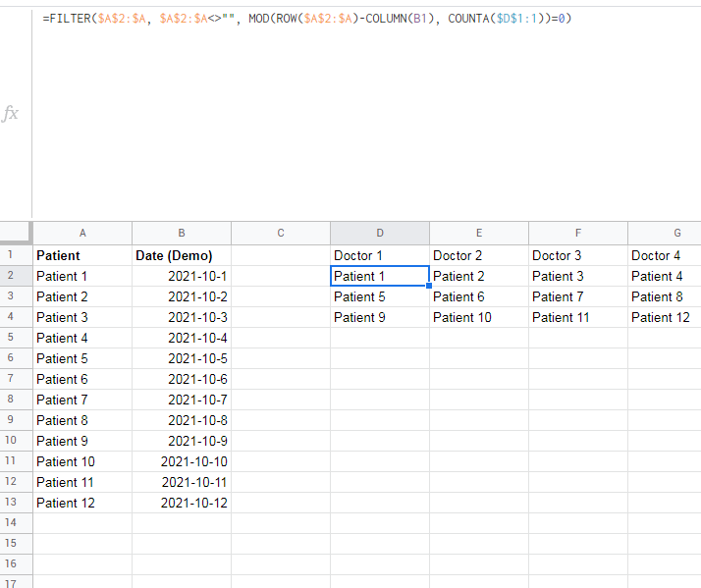Select row 16 header
Image resolution: width=701 pixels, height=588 pixels.
[16, 563]
